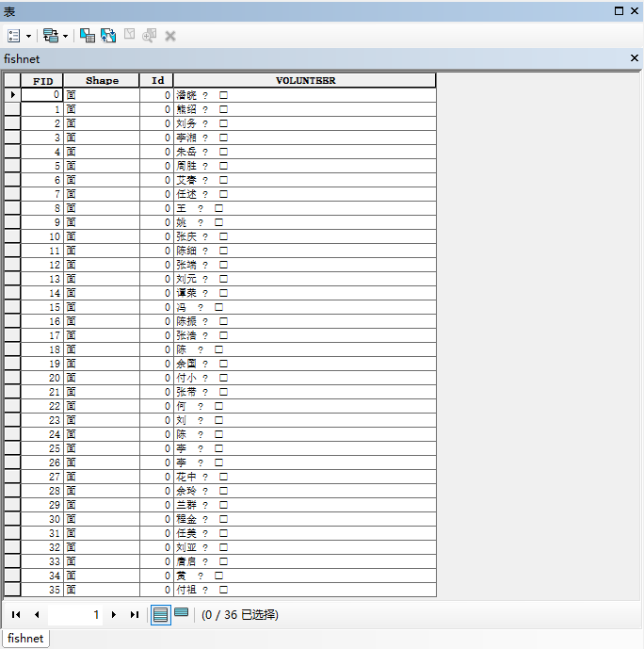Screen dimensions: 644x649
Task: Maximize the table window
Action: coord(619,10)
